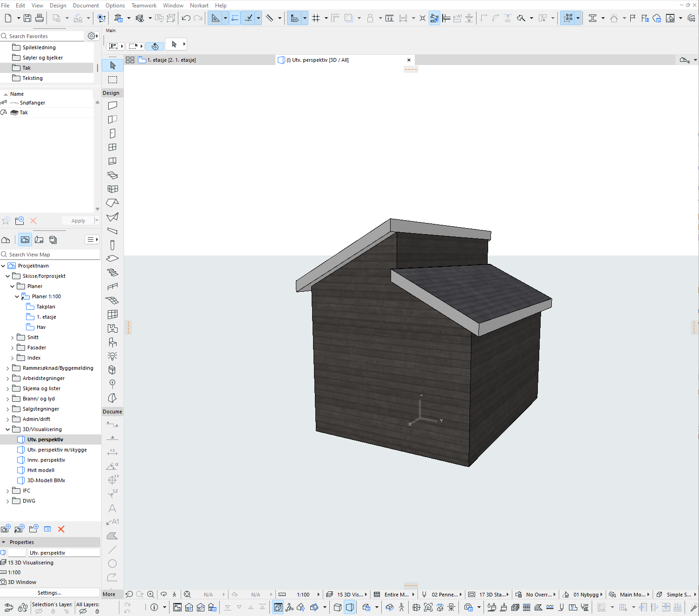Screen dimensions: 699x616
Task: Click the Save floppy disk icon
Action: (27, 18)
